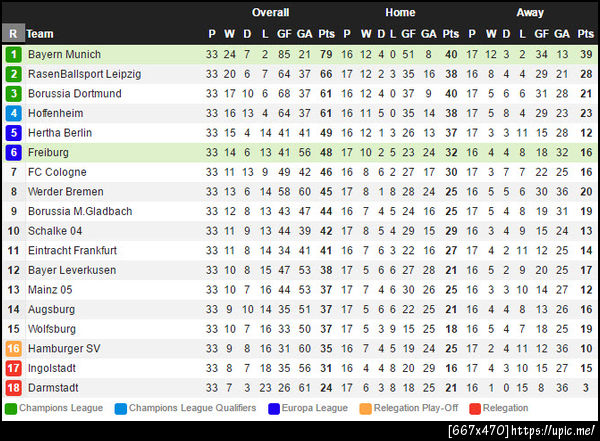Open Werder Bremen team link
Viewport: 600px width, 441px height.
coord(65,191)
